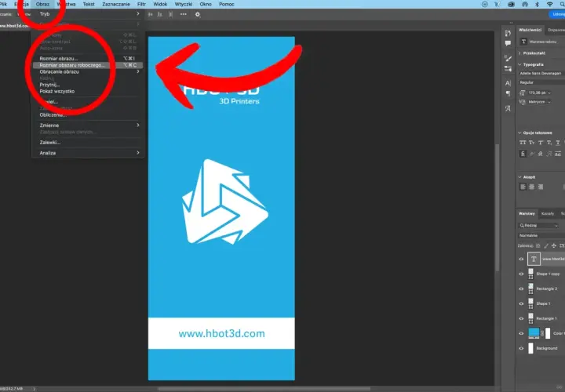Collapse the Akapit section
The width and height of the screenshot is (565, 392).
pyautogui.click(x=519, y=177)
